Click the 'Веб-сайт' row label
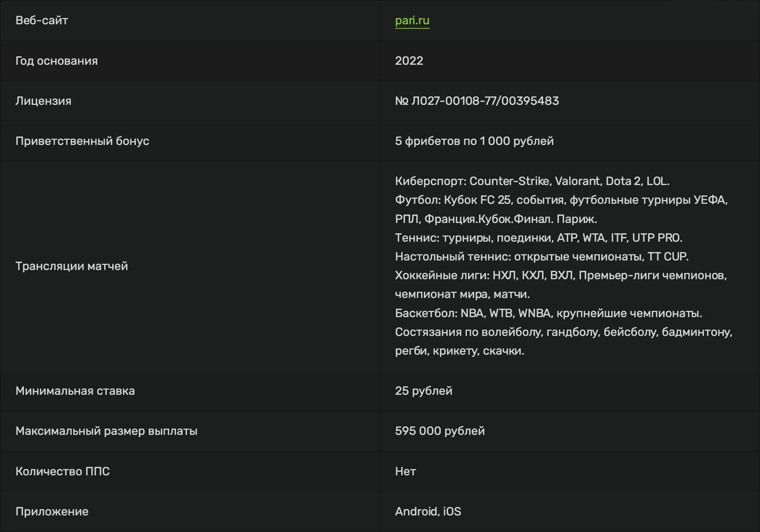This screenshot has width=760, height=532. coord(42,21)
